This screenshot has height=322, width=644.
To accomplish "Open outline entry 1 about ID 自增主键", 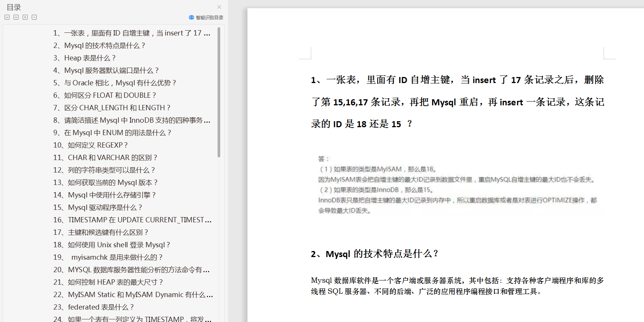I will (x=131, y=33).
